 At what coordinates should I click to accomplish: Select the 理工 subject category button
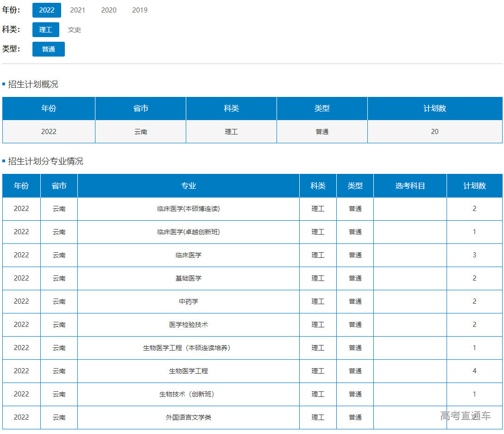46,30
